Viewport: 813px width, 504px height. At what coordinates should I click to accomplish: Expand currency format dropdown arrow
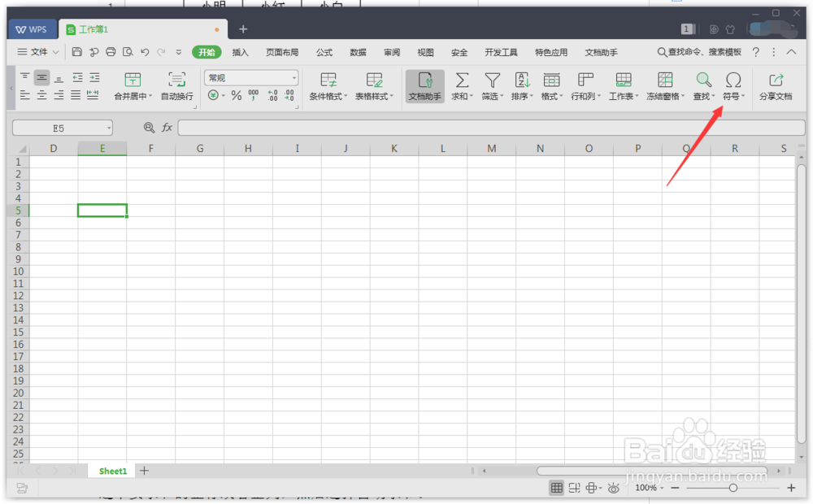coord(224,95)
